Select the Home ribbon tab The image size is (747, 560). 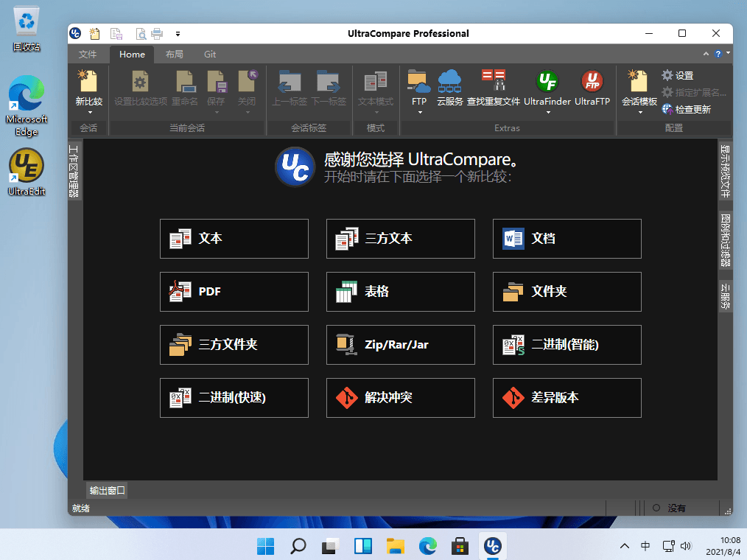point(132,55)
